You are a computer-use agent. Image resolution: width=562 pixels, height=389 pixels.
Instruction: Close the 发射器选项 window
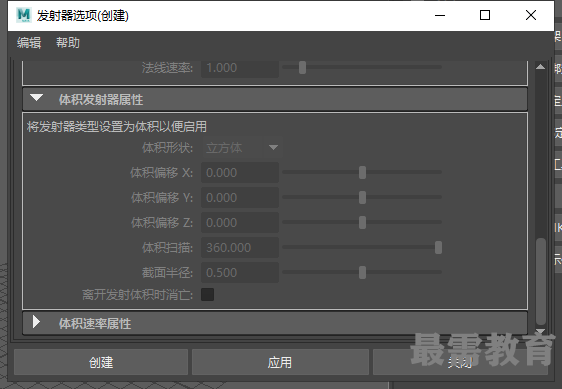click(531, 15)
